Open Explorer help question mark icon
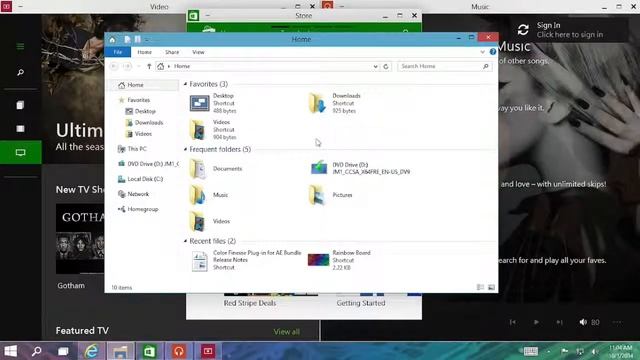 493,52
